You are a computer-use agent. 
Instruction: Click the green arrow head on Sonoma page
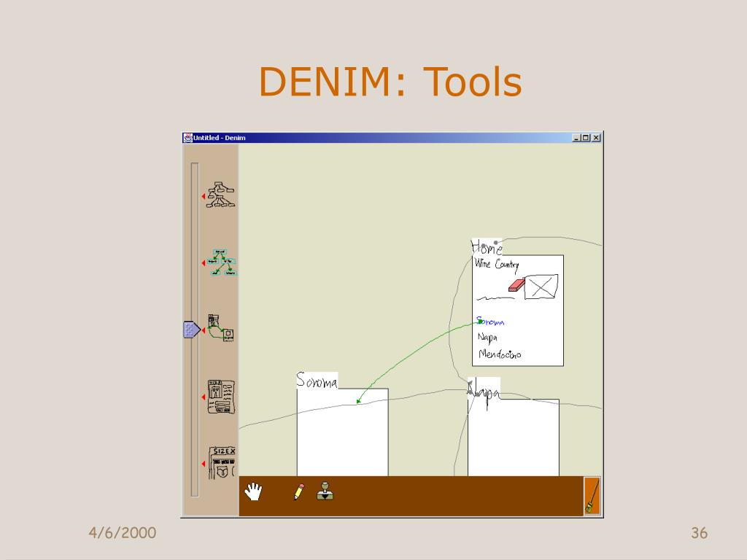[x=358, y=400]
